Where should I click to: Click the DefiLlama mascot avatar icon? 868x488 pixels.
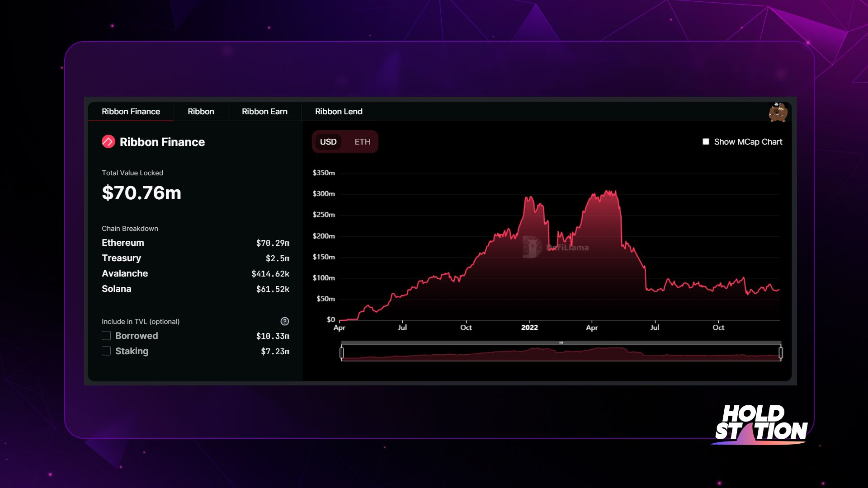tap(778, 112)
